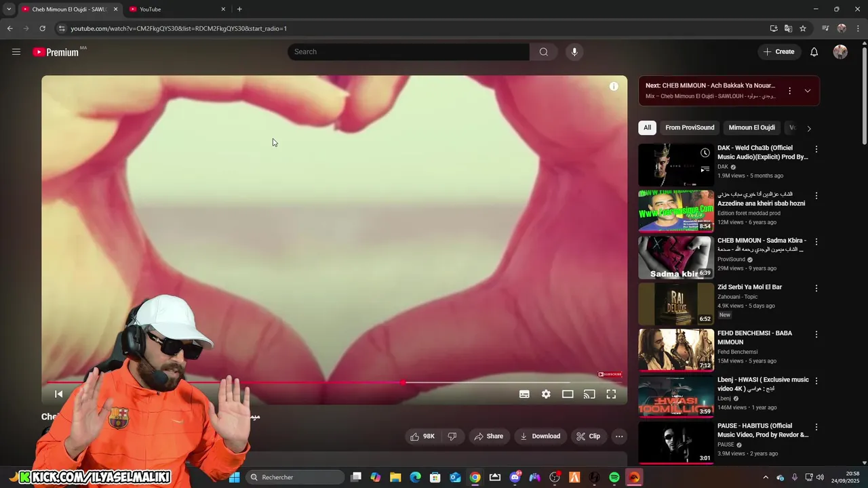This screenshot has height=488, width=868.
Task: Reload the page
Action: 42,28
